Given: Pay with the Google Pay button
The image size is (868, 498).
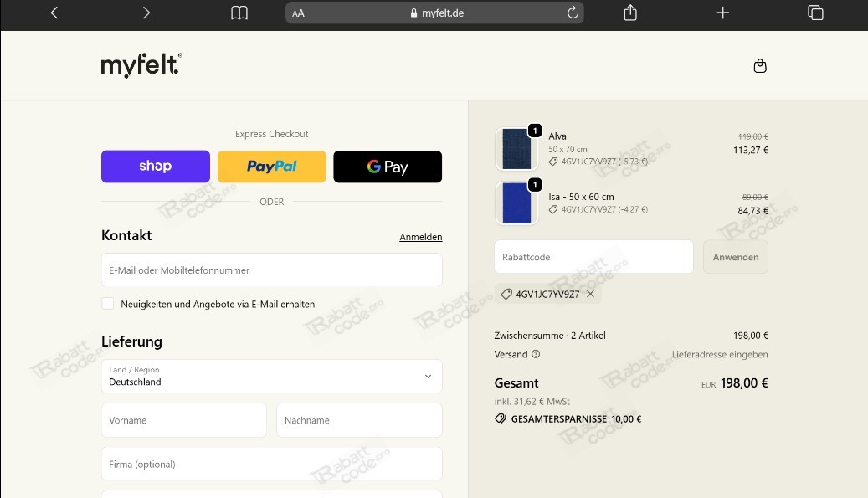Looking at the screenshot, I should (x=388, y=167).
